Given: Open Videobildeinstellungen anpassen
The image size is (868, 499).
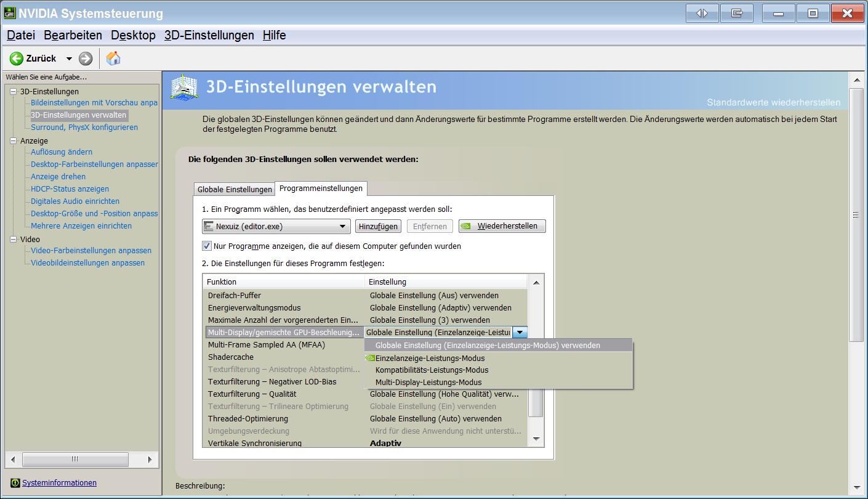Looking at the screenshot, I should point(88,263).
